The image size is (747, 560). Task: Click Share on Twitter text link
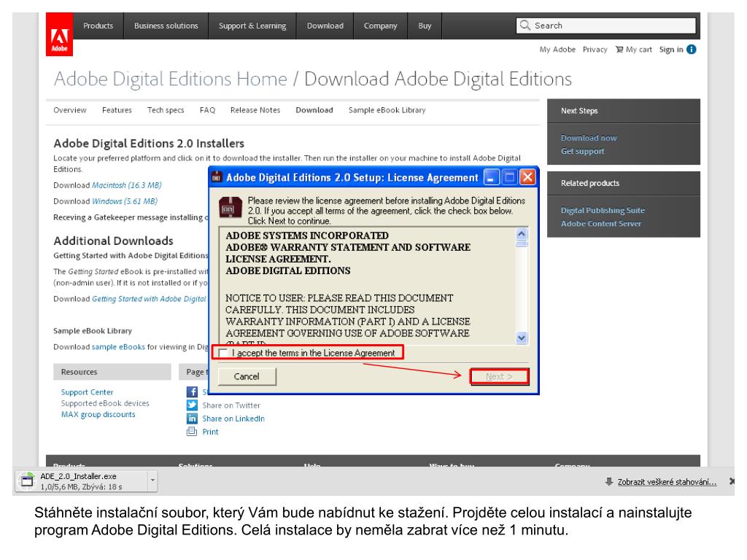pyautogui.click(x=231, y=405)
